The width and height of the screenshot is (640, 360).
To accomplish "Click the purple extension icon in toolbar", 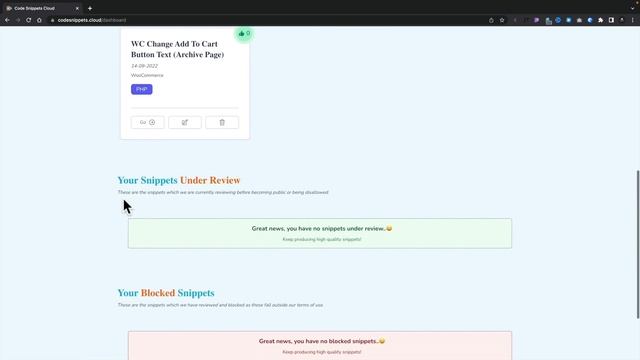I will coord(537,20).
